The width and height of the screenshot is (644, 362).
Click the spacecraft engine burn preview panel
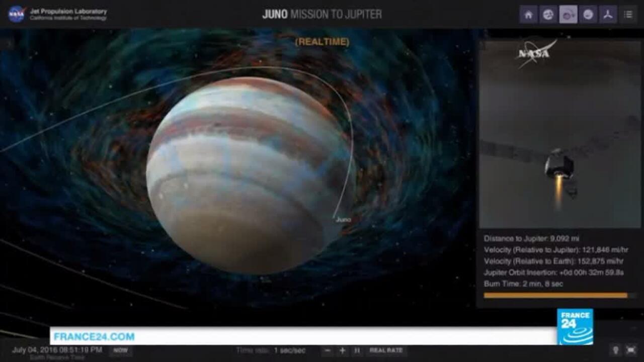[558, 166]
